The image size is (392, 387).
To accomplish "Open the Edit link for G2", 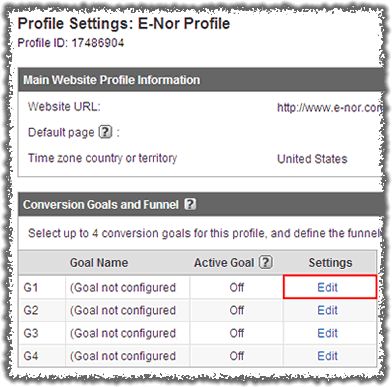I will 327,310.
